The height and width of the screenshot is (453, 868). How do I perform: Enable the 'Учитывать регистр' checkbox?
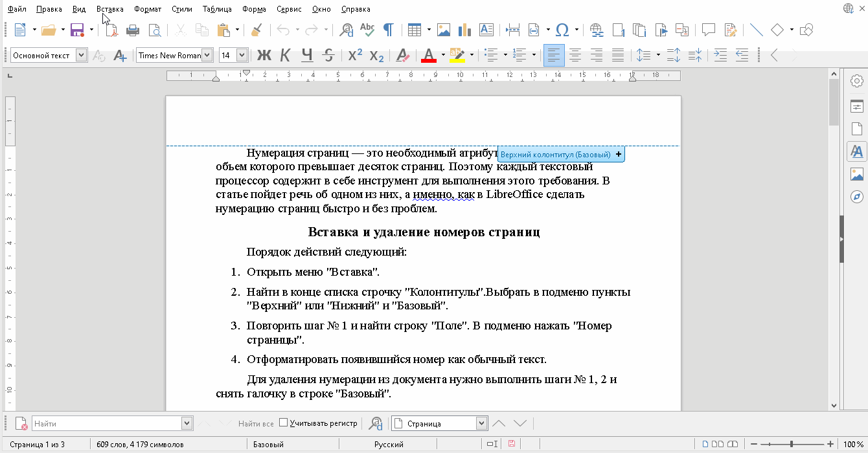tap(283, 423)
